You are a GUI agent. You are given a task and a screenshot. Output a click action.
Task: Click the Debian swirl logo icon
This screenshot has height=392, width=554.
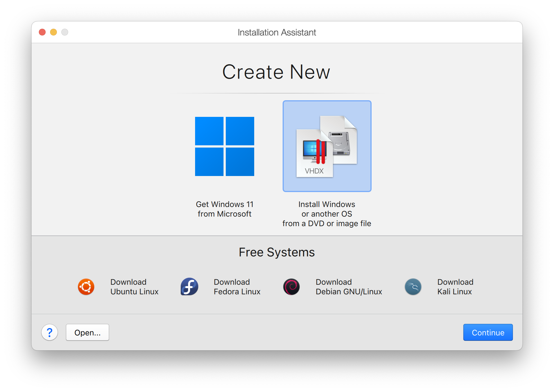291,287
